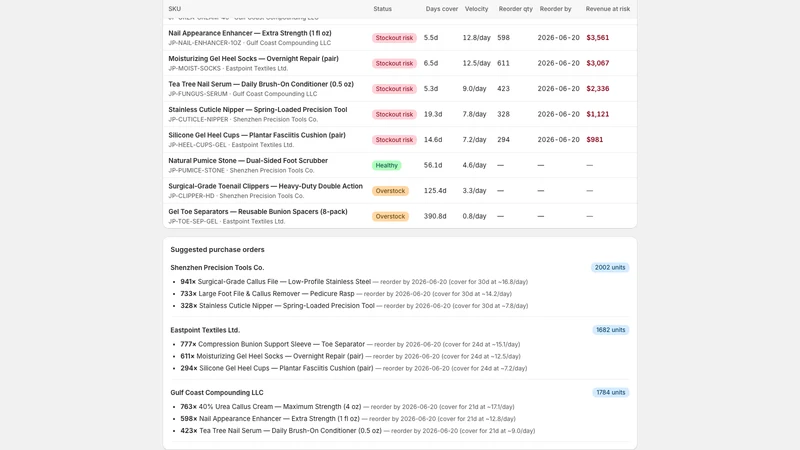800x450 pixels.
Task: Click Eastpoint Textiles Ltd. supplier heading
Action: (205, 330)
